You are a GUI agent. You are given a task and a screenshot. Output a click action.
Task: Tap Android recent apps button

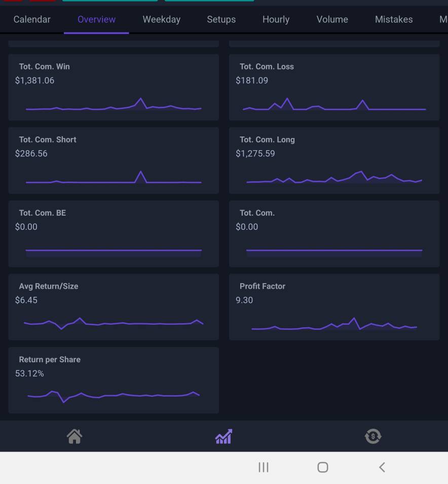[x=264, y=467]
